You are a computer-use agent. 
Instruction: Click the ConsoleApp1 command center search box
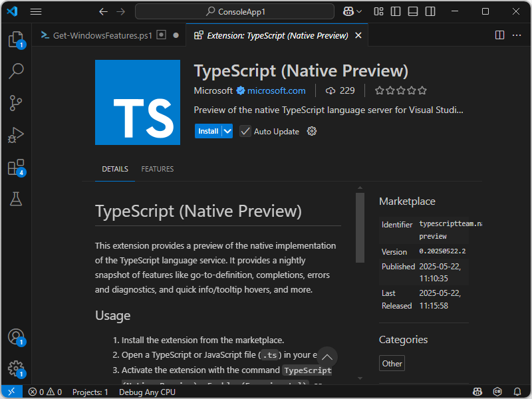[235, 12]
